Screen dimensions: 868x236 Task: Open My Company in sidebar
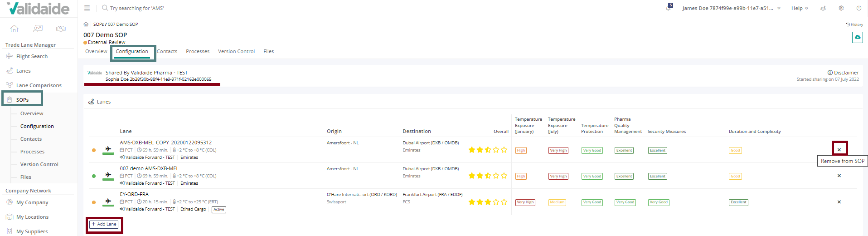click(32, 202)
